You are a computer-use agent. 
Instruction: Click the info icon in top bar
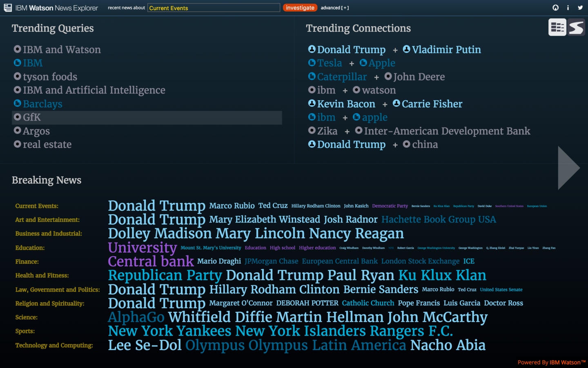pyautogui.click(x=568, y=8)
